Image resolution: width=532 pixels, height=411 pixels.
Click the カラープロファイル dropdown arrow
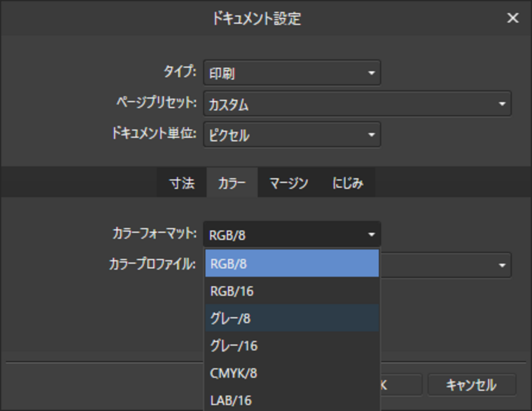click(x=502, y=265)
